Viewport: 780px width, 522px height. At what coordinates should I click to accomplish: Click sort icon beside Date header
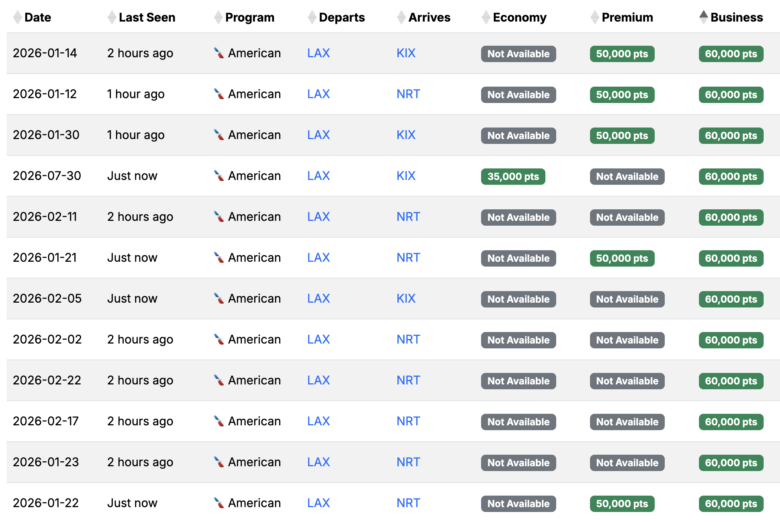click(16, 17)
